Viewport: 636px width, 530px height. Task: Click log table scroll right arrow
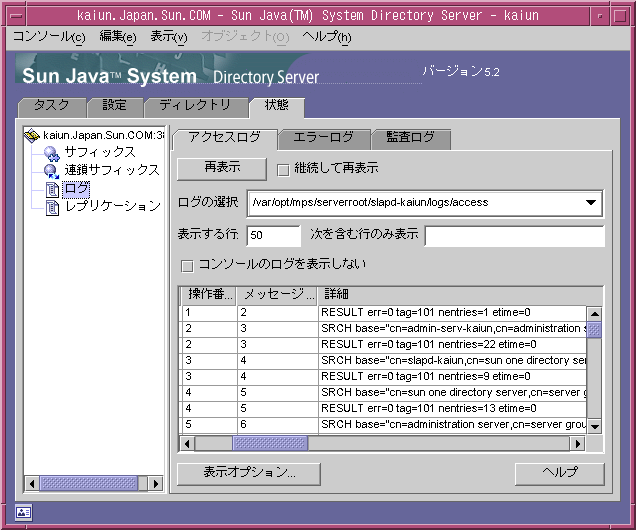(577, 444)
